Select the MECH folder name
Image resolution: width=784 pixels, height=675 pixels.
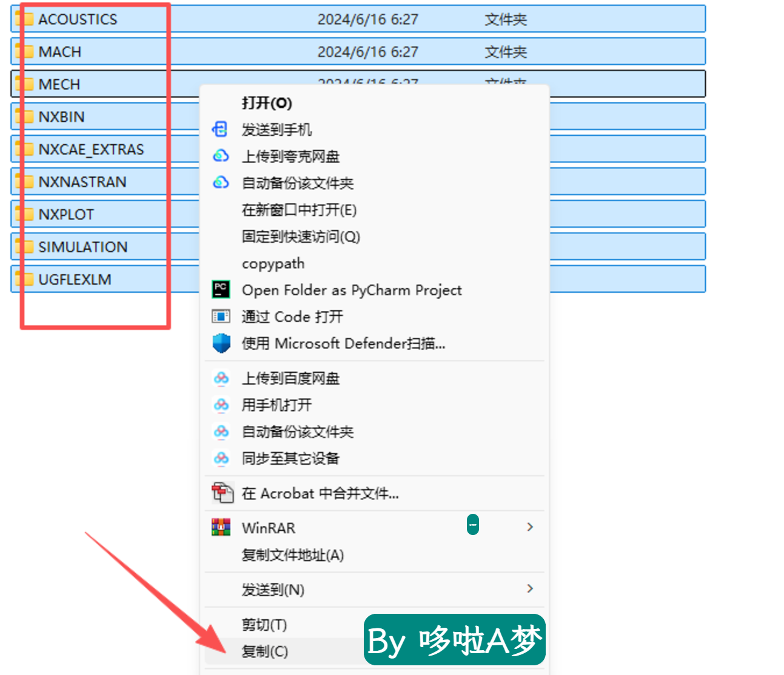point(59,84)
